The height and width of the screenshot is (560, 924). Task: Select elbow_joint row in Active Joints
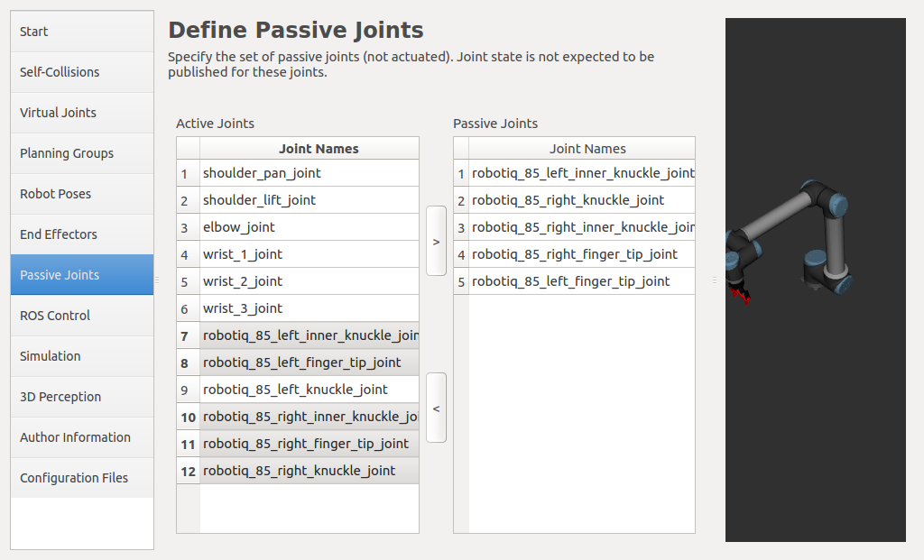pos(310,227)
